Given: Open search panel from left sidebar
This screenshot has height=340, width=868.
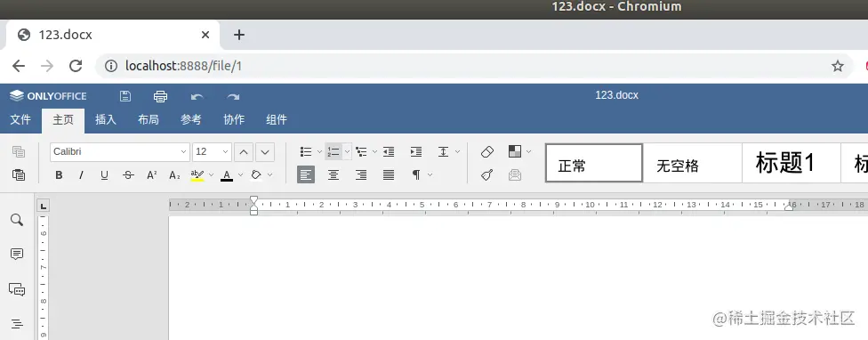Looking at the screenshot, I should 17,220.
